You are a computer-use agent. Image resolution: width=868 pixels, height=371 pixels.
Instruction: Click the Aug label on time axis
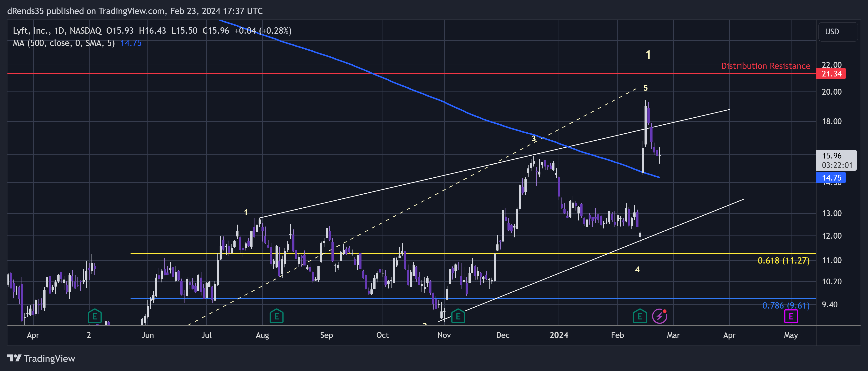pyautogui.click(x=262, y=335)
